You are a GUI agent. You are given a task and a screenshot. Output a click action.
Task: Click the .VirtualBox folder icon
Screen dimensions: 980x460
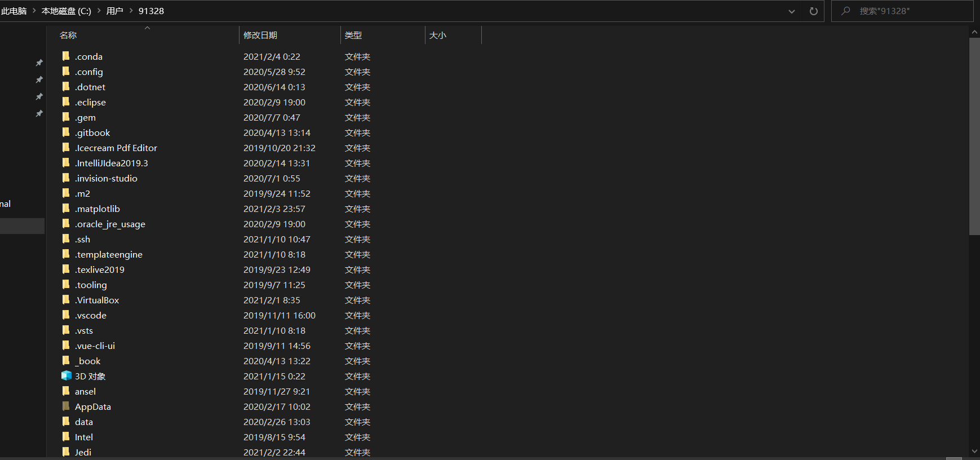tap(66, 299)
